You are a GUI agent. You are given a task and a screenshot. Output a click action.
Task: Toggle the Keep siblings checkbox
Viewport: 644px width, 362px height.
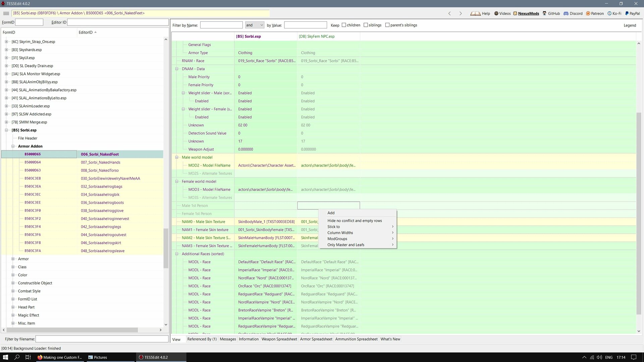(366, 25)
